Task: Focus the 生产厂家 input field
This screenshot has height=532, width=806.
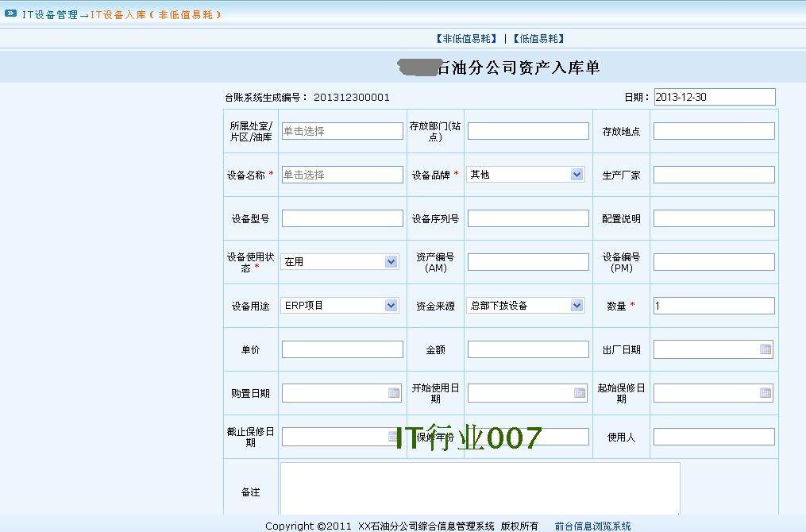Action: click(x=714, y=175)
